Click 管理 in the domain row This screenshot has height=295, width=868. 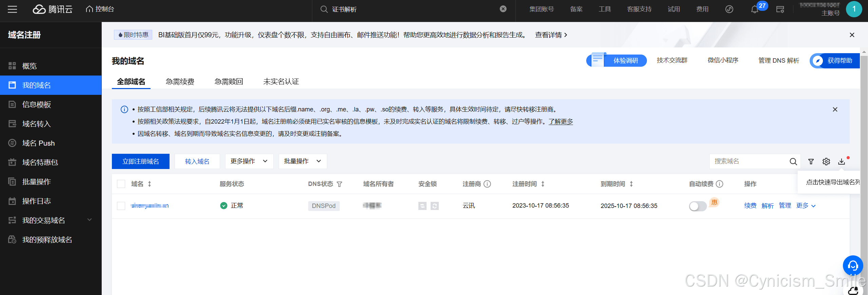click(785, 206)
